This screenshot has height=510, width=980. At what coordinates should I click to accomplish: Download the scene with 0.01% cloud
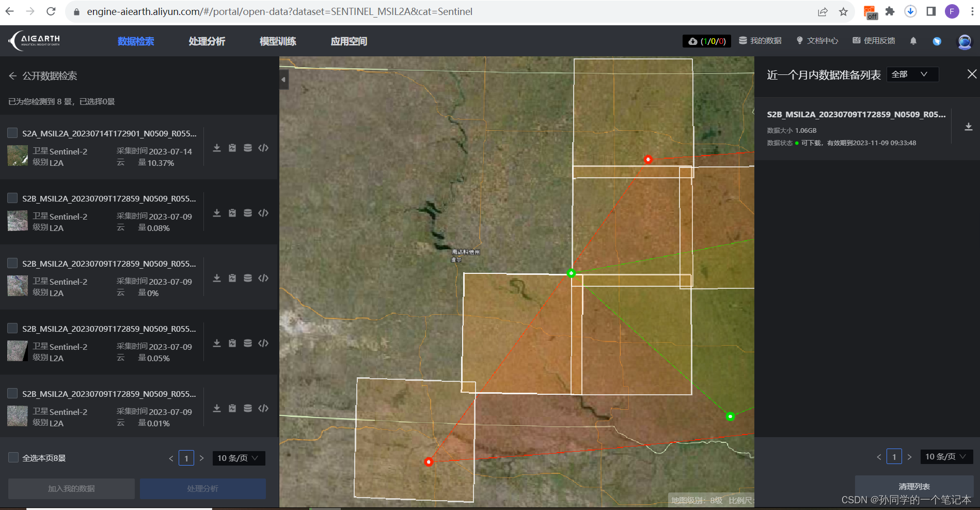coord(217,408)
